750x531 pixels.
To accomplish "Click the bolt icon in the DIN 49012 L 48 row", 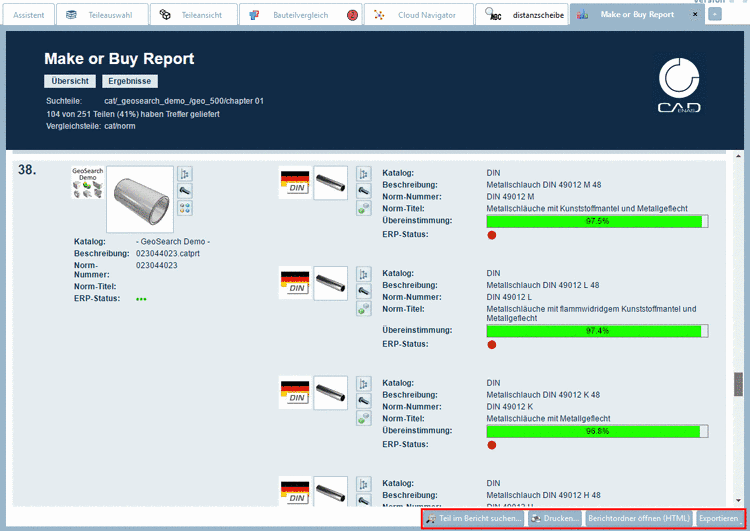I will pyautogui.click(x=364, y=291).
